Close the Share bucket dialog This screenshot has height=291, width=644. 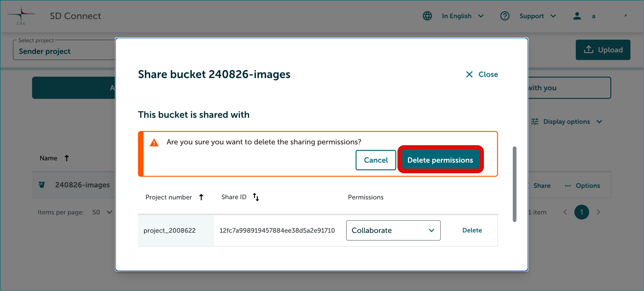click(482, 74)
